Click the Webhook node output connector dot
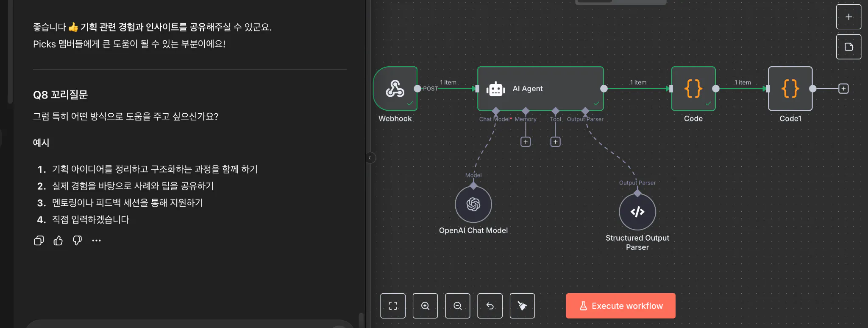 [x=417, y=89]
